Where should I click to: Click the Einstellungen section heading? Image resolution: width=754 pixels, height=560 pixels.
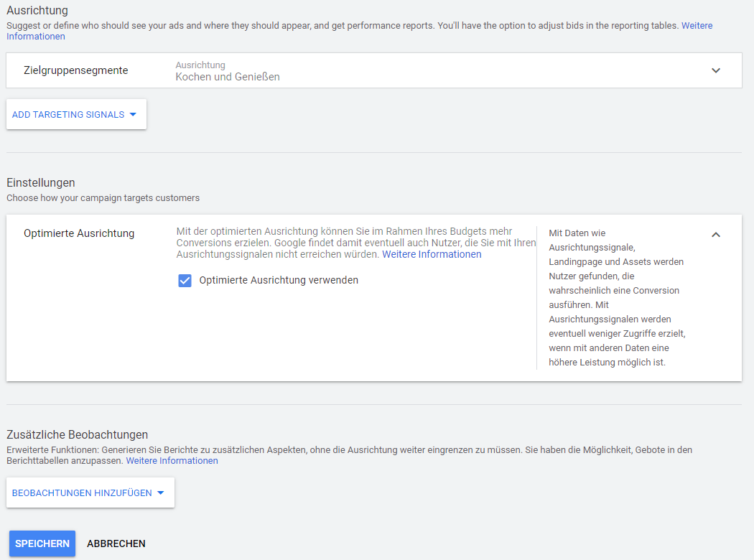coord(41,183)
